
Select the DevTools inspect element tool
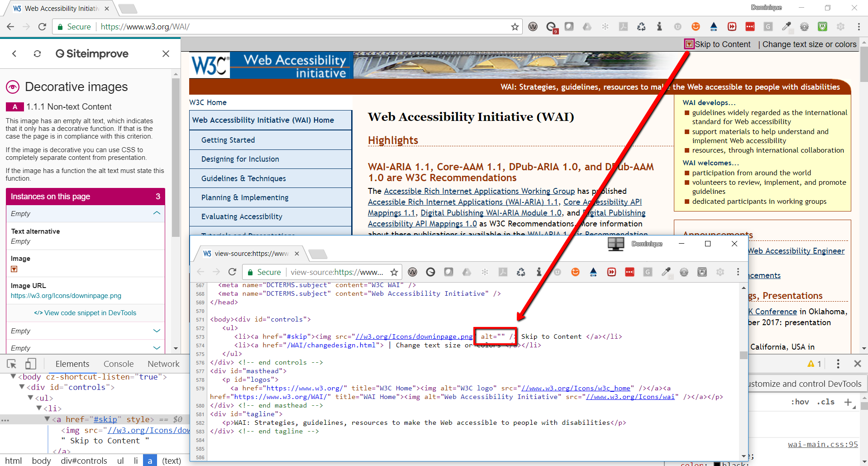pyautogui.click(x=12, y=364)
